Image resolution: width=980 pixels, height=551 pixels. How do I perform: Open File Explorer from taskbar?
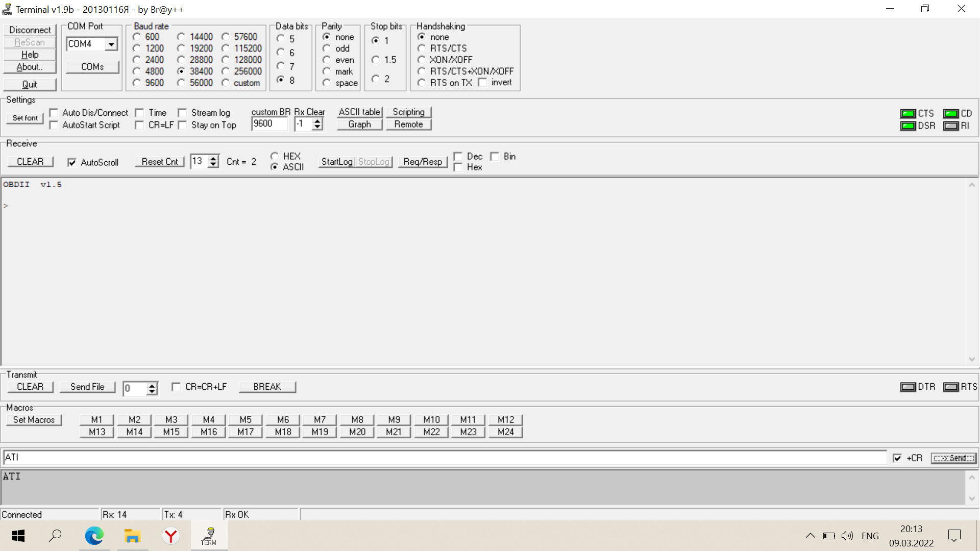pos(132,536)
